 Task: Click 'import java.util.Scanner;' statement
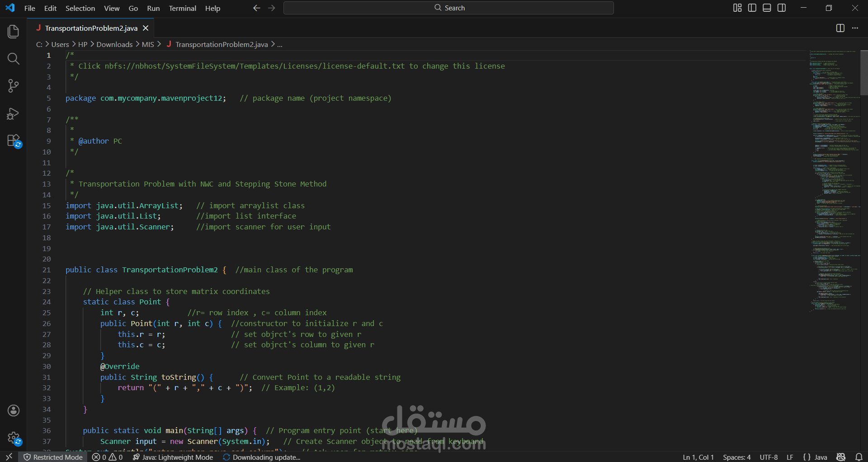[x=120, y=227]
